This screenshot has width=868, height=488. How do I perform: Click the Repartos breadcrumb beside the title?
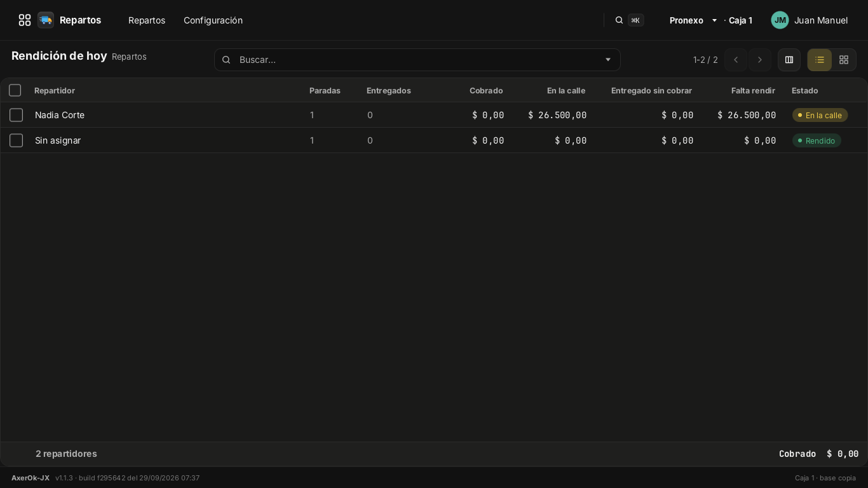click(129, 57)
